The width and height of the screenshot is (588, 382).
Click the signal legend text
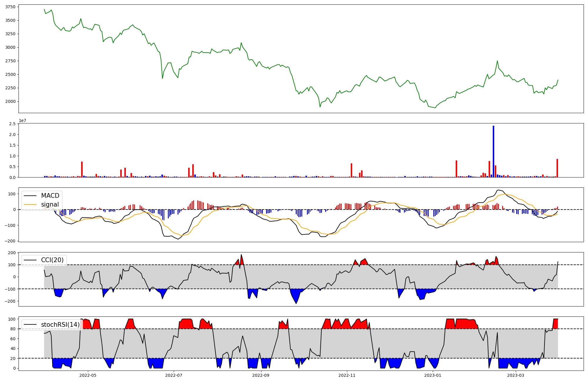(x=50, y=205)
